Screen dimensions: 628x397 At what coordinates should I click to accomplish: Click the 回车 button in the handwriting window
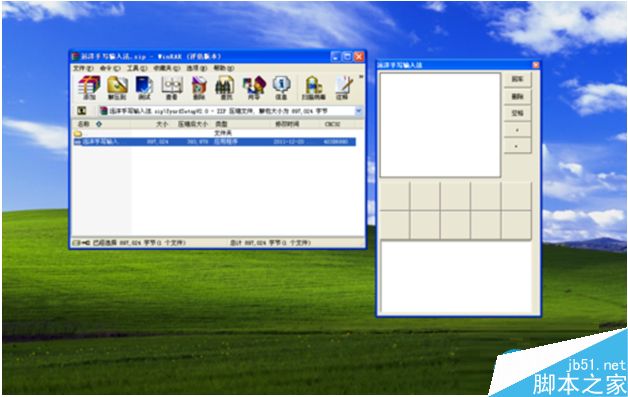tap(517, 79)
